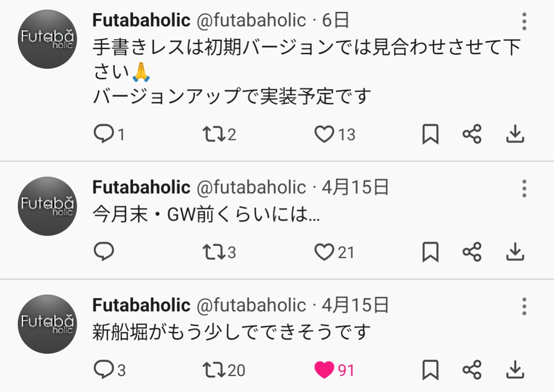
Task: Bookmark the 新船堀 tweet
Action: (430, 370)
